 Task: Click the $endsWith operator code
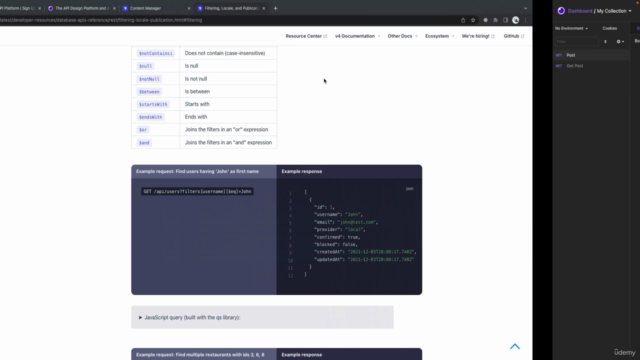pyautogui.click(x=151, y=117)
